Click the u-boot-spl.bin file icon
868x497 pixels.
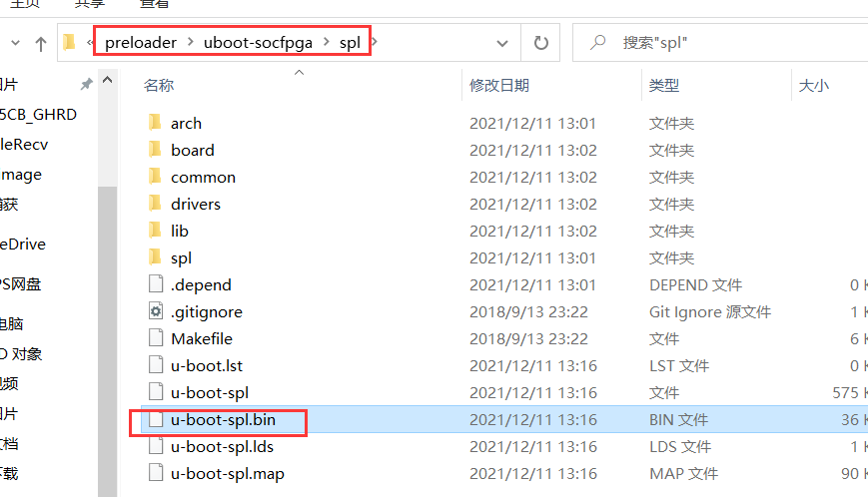[x=156, y=419]
